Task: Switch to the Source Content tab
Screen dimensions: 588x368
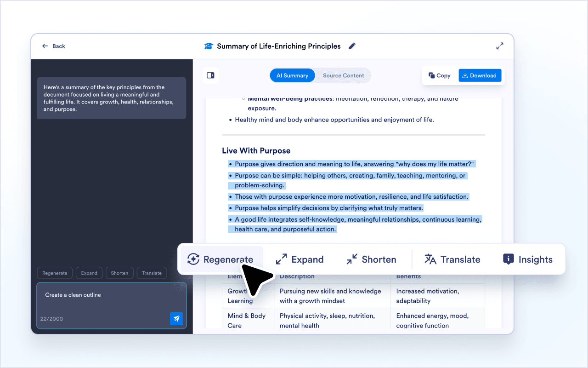Action: pos(343,75)
